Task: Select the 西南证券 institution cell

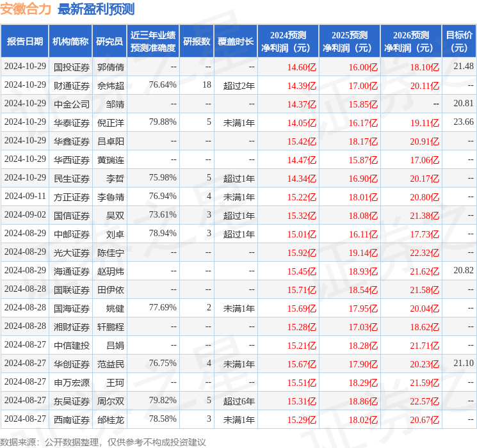Action: (72, 420)
